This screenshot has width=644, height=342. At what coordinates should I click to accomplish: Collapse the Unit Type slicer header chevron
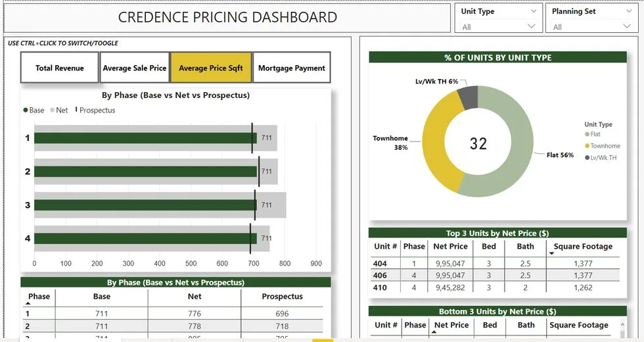click(x=534, y=12)
